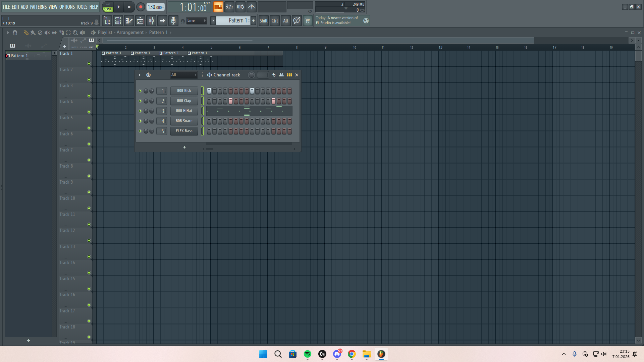Mute the 808 HiHat channel
644x362 pixels.
(x=140, y=111)
